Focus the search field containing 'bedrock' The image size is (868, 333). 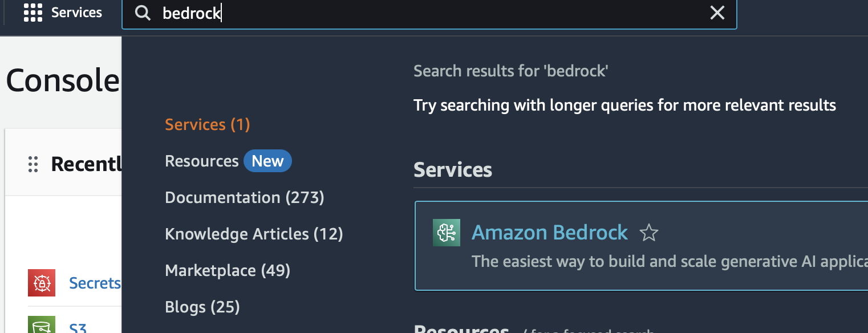(429, 14)
